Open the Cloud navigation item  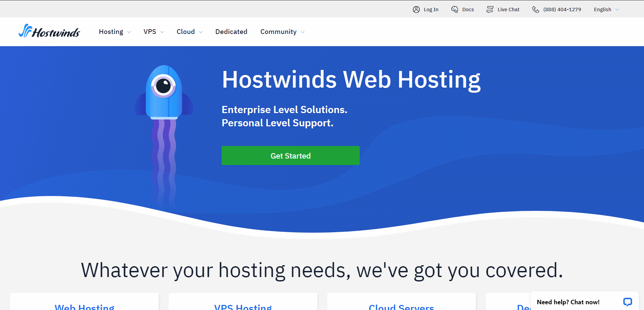coord(186,32)
